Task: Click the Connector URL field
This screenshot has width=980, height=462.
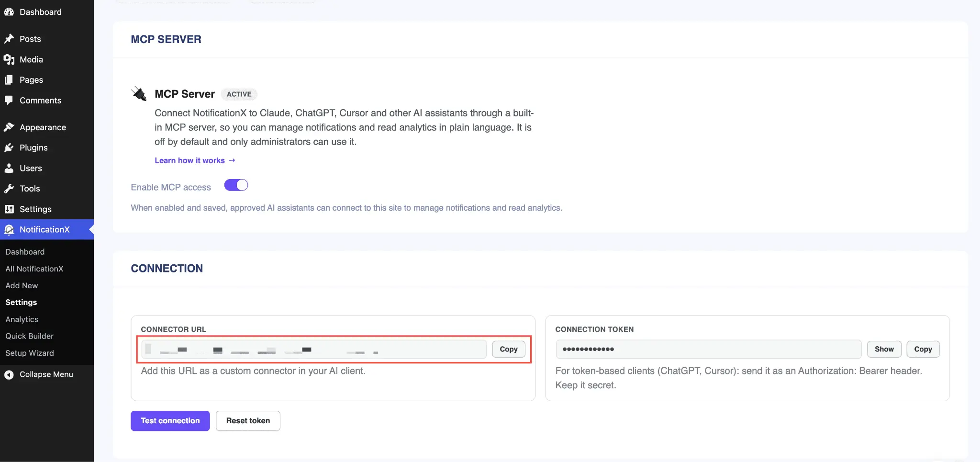Action: tap(314, 349)
